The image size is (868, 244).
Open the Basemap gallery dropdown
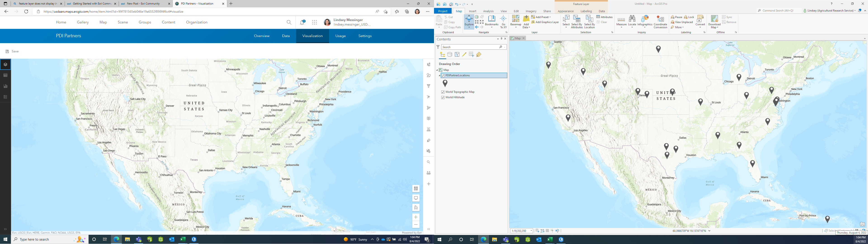coord(516,22)
